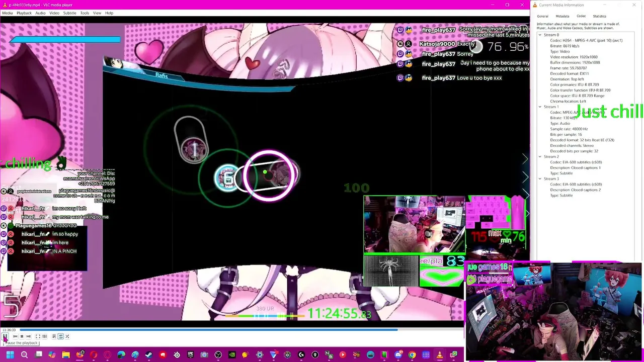Screen dimensions: 644x362
Task: Skip to next media in VLC
Action: 29,336
